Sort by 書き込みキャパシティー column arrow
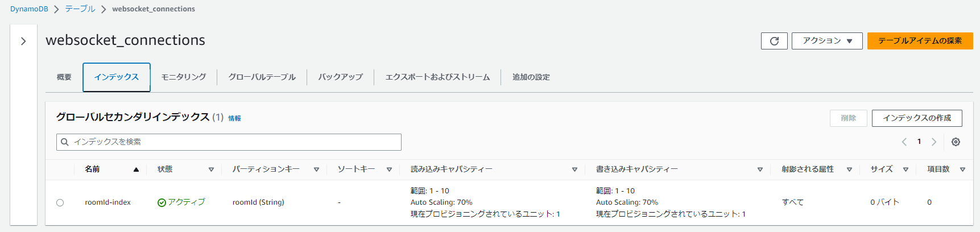This screenshot has width=980, height=232. tap(760, 169)
